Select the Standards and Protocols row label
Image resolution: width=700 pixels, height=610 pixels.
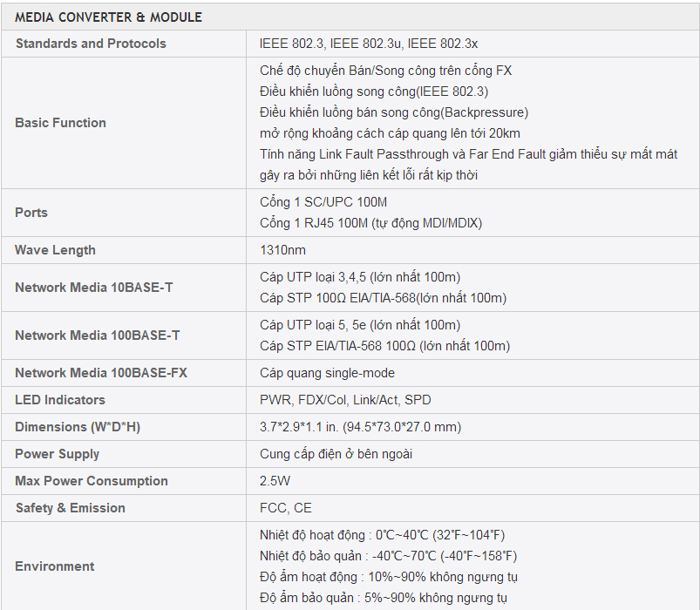coord(91,44)
